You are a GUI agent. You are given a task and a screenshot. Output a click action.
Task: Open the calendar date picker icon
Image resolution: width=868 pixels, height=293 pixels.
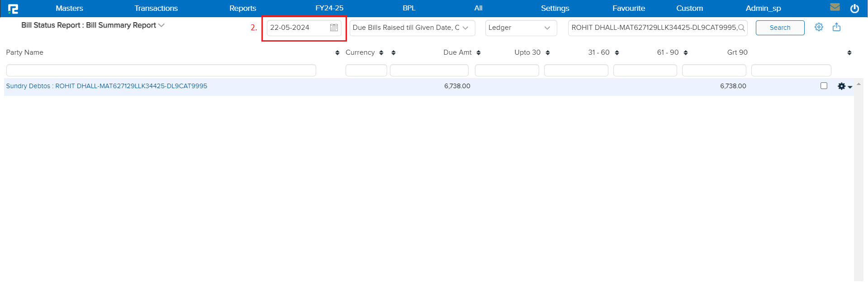(334, 28)
